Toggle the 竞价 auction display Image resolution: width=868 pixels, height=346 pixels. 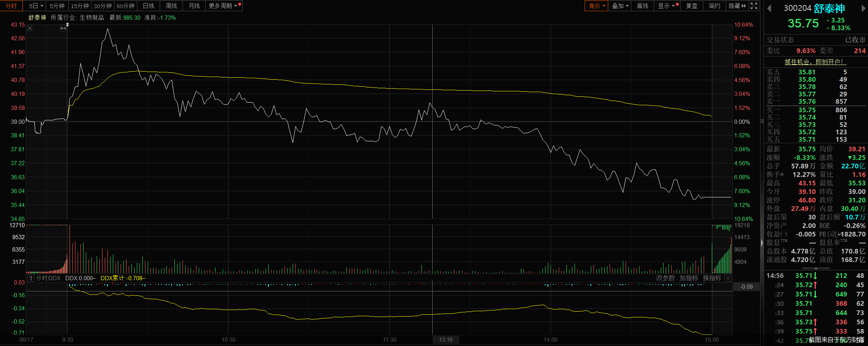coord(597,6)
